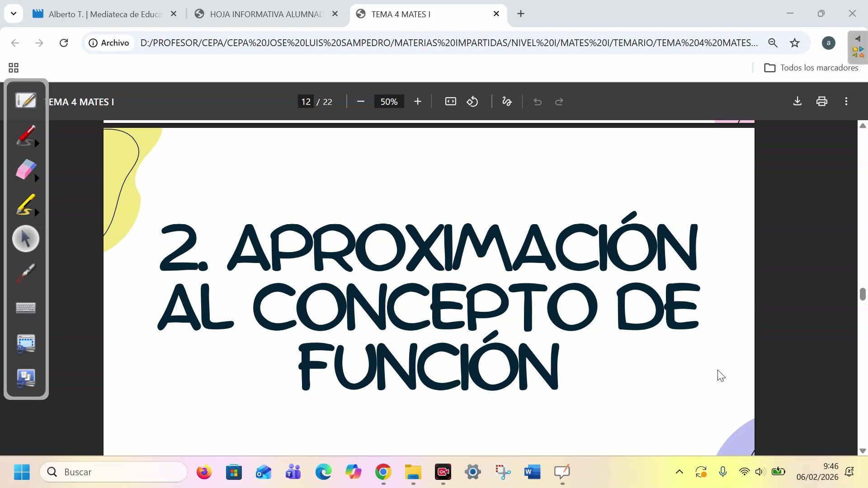868x488 pixels.
Task: Select the red pen annotation tool
Action: [25, 135]
